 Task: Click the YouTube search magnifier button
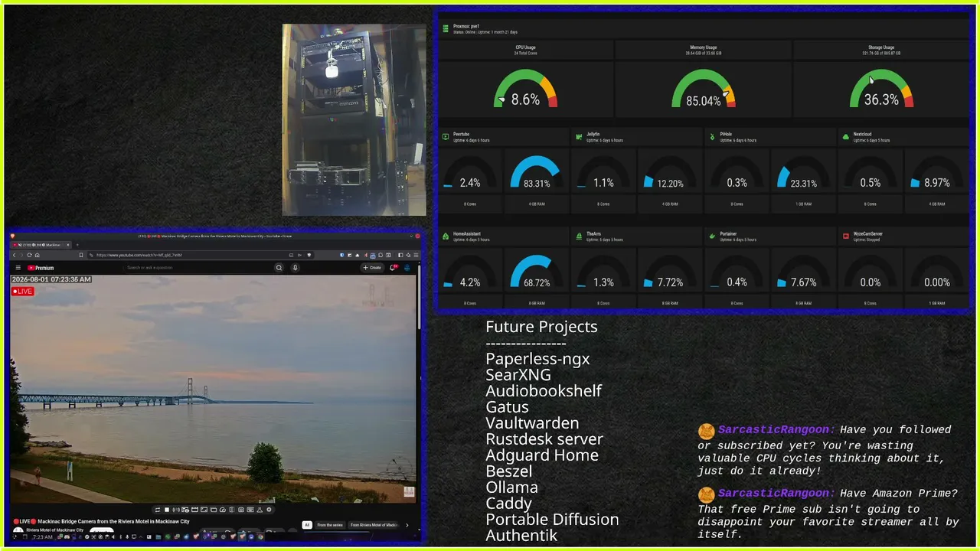pos(279,268)
